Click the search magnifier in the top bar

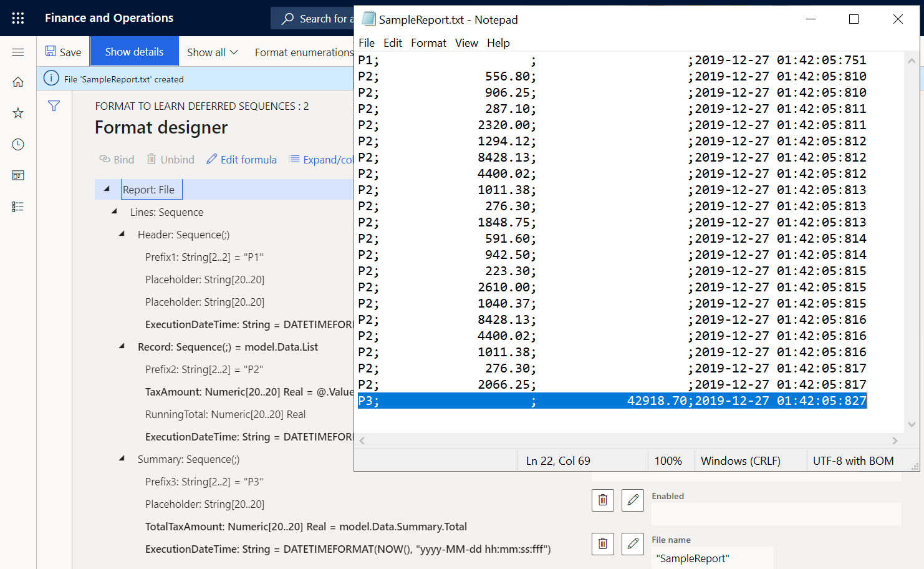click(x=287, y=17)
